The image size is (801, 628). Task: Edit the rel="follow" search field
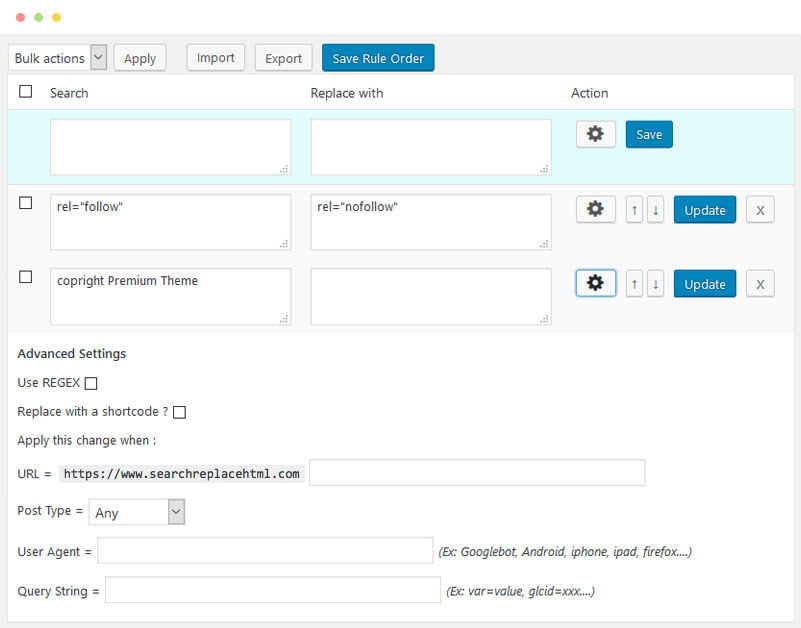(171, 222)
